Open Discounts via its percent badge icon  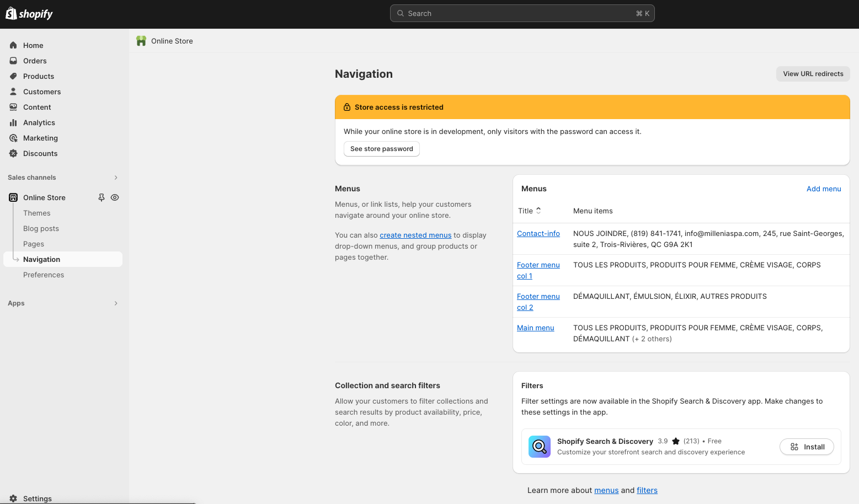coord(13,153)
